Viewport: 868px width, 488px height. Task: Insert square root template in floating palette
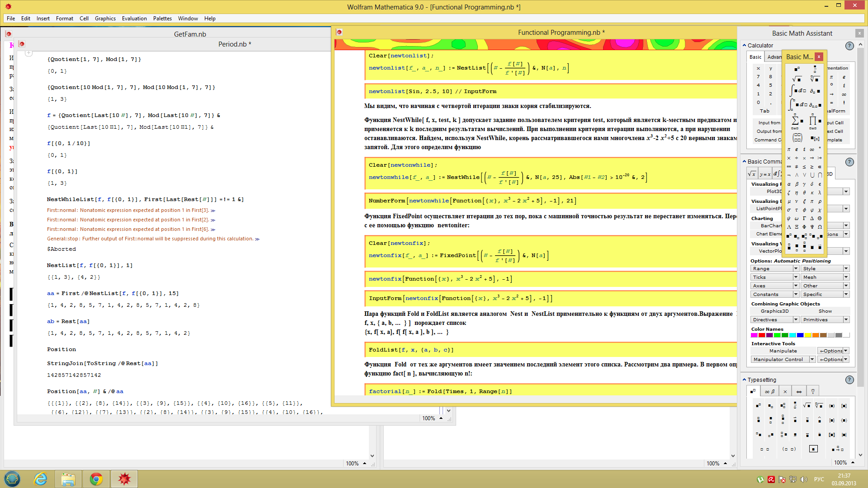click(797, 79)
